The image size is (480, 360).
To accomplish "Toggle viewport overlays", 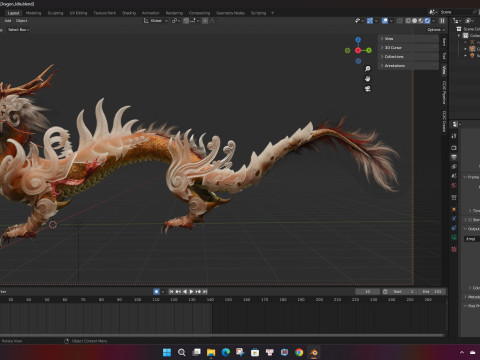I will [385, 21].
